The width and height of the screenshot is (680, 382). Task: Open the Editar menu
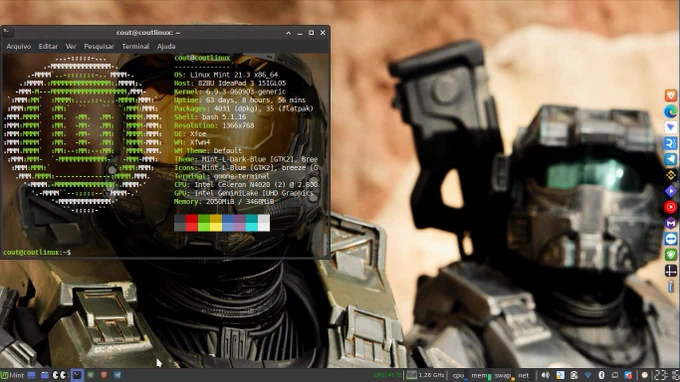pyautogui.click(x=48, y=46)
